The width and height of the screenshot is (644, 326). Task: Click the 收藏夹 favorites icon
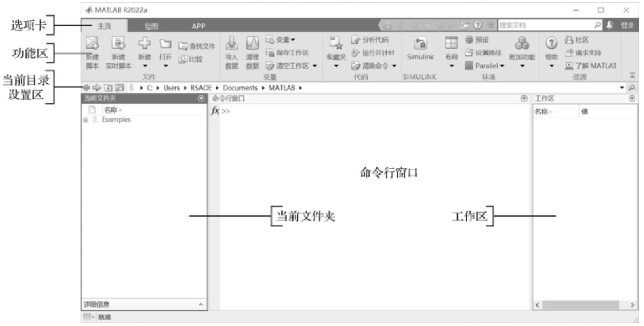[x=336, y=43]
